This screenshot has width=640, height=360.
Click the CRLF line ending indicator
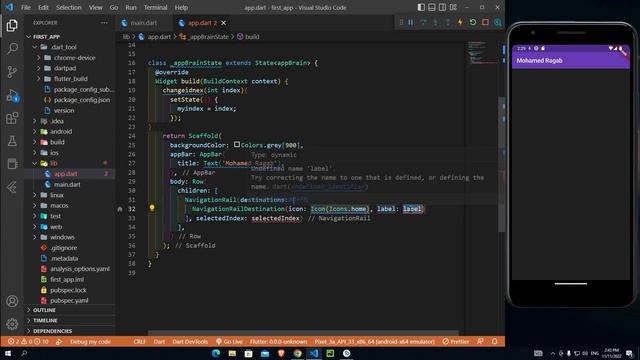coord(139,341)
